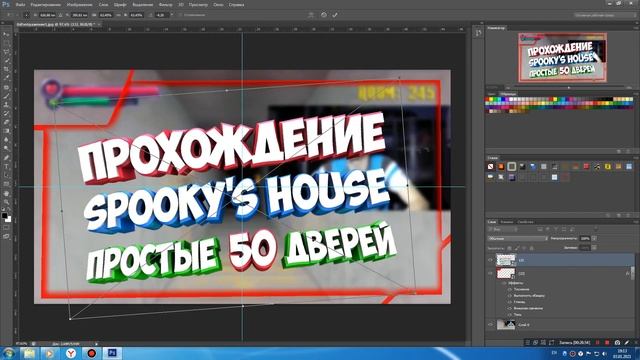640x360 pixels.
Task: Select the Quick Selection tool
Action: [6, 61]
